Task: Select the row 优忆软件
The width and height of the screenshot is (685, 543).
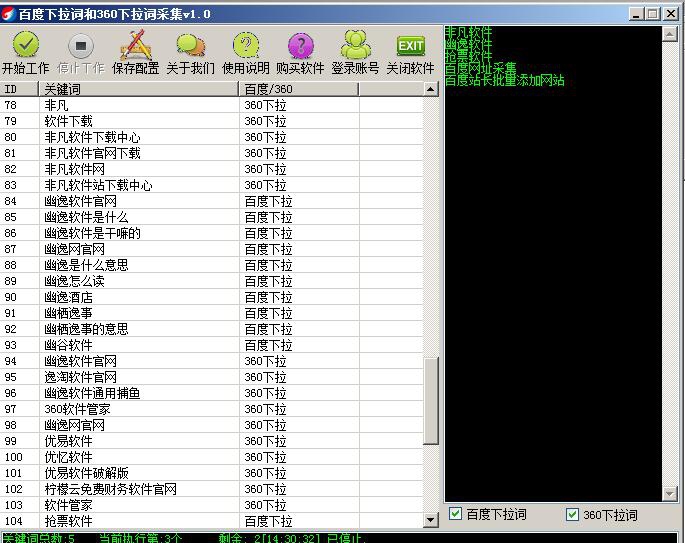Action: coord(211,457)
